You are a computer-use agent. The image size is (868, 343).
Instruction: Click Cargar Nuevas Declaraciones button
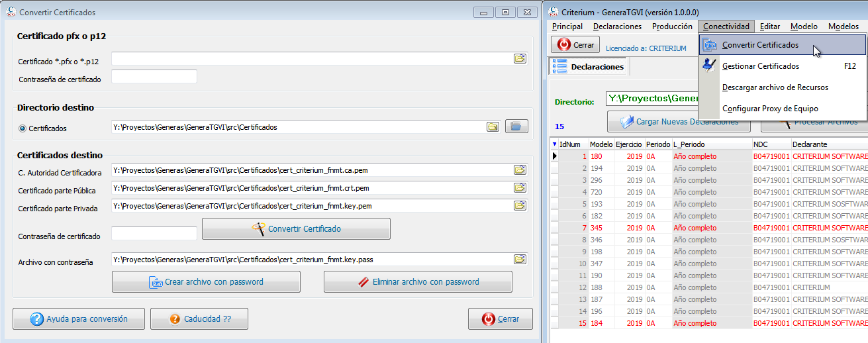pyautogui.click(x=678, y=122)
